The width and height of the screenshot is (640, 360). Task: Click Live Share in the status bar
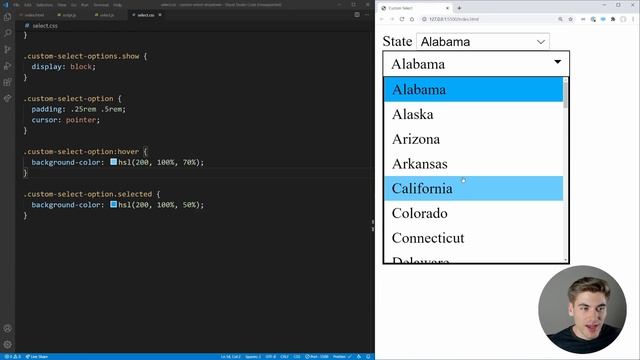(x=37, y=357)
